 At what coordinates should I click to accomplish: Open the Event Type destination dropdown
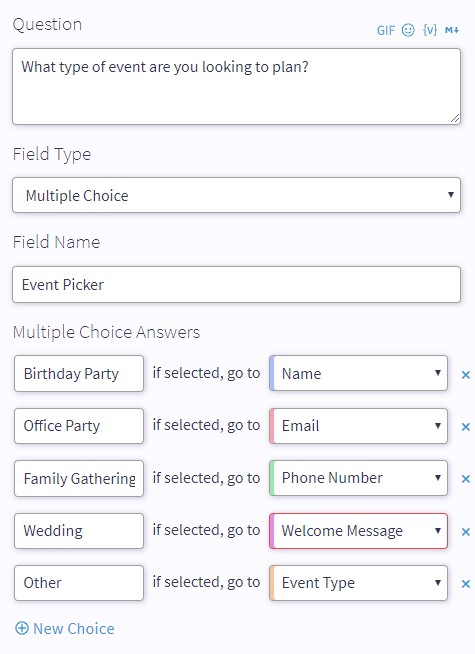(x=359, y=583)
